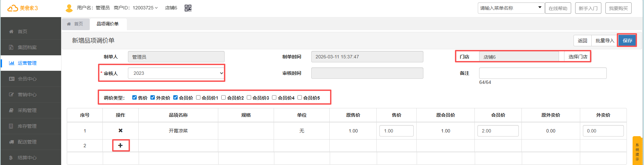Click the 会员价 input for 开胃凉菜
The width and height of the screenshot is (644, 165).
tap(498, 131)
